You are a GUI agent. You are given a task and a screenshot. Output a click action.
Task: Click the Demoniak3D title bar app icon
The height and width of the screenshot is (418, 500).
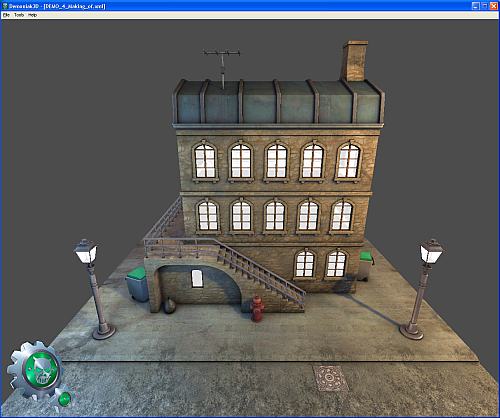click(x=5, y=6)
